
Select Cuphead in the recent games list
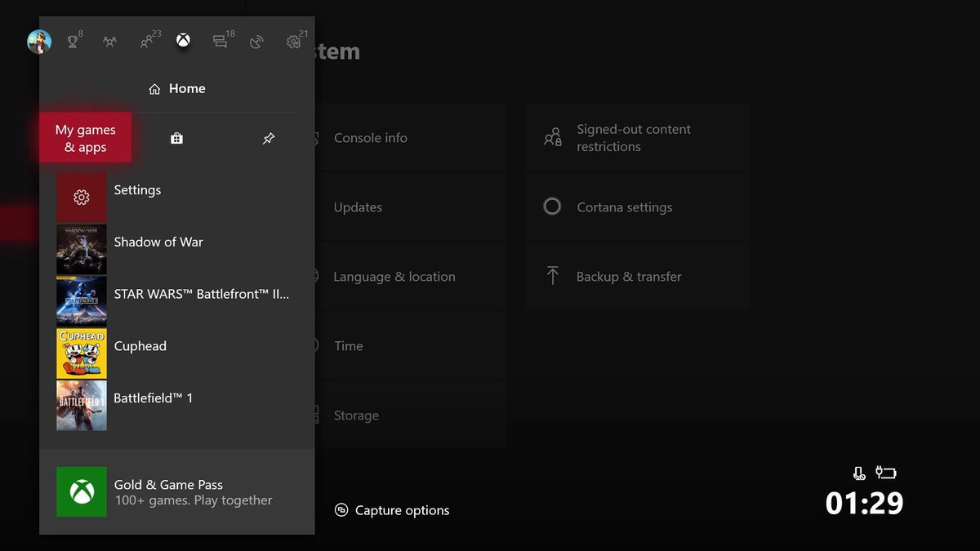click(x=140, y=345)
